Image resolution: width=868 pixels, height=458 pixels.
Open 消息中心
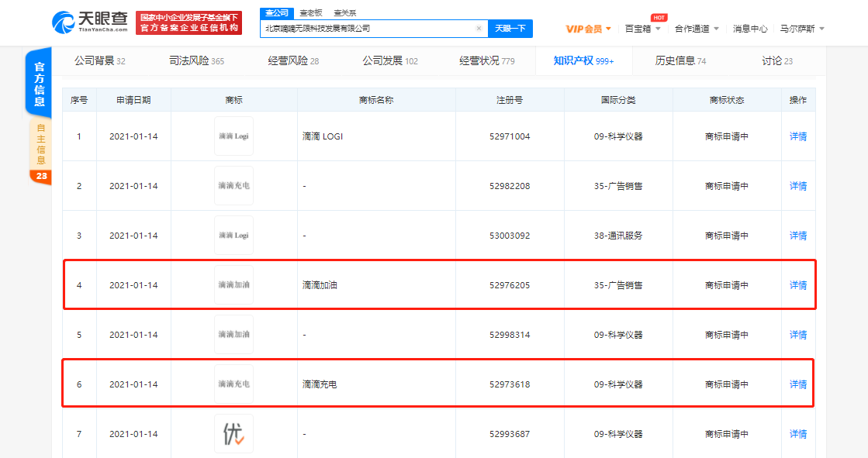(750, 29)
